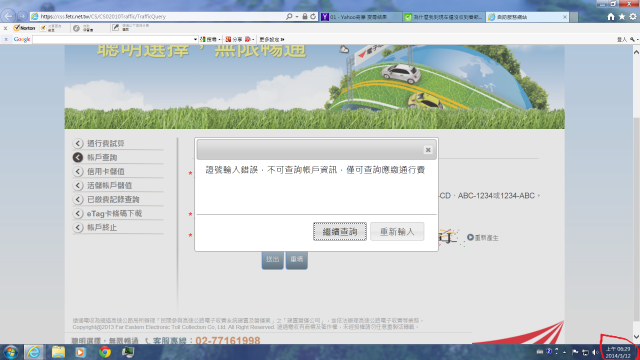The height and width of the screenshot is (360, 640).
Task: Click arrow icon beside 信用卡儲值
Action: [x=78, y=171]
